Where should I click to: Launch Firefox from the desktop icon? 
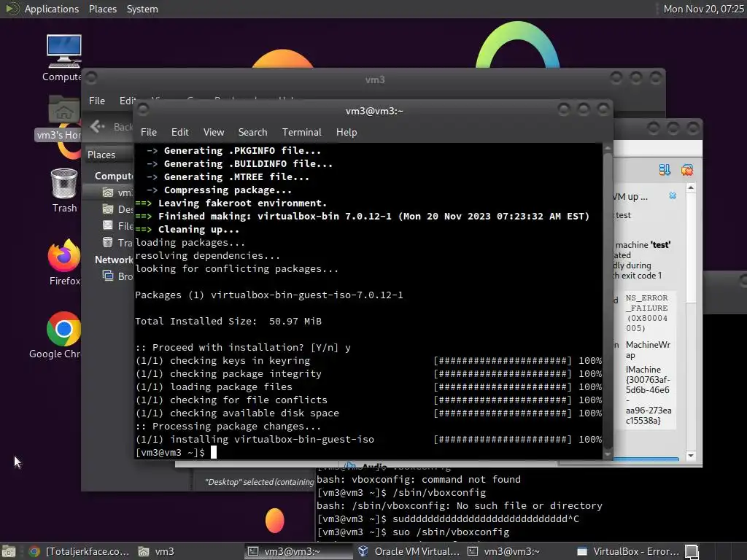[64, 262]
